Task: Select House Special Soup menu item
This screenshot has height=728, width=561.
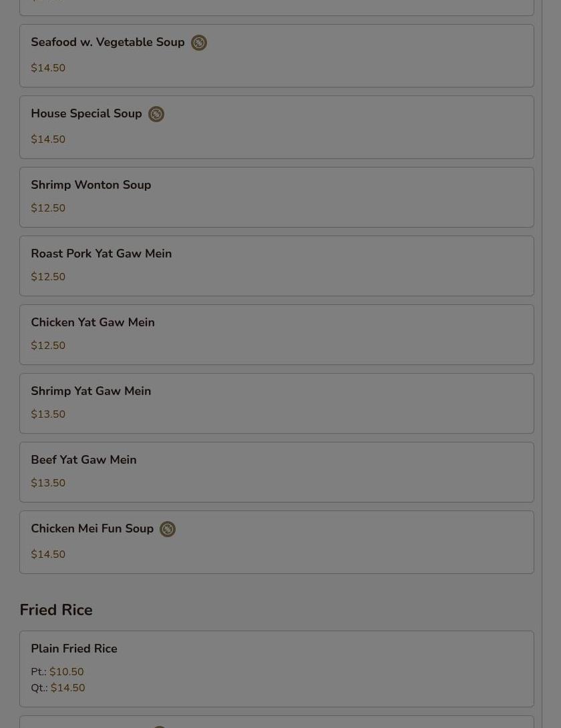Action: point(276,127)
